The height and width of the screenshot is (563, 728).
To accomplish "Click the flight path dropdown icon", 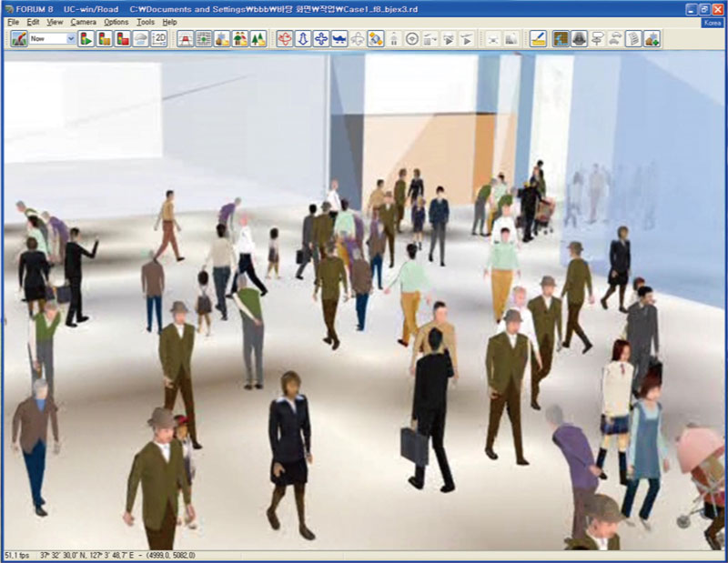I will coord(430,39).
